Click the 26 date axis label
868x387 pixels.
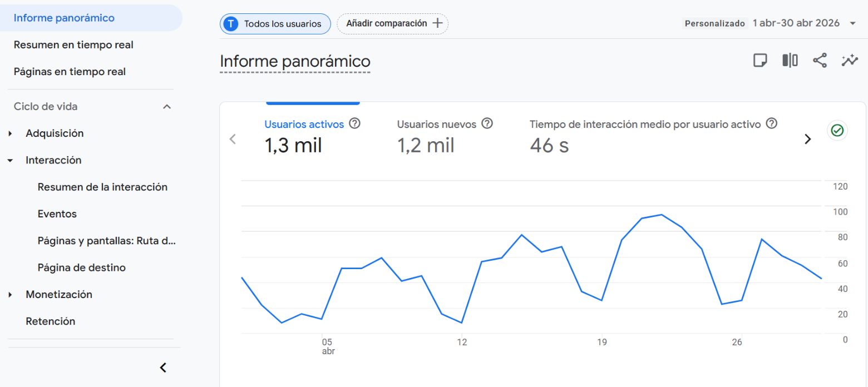[x=737, y=342]
